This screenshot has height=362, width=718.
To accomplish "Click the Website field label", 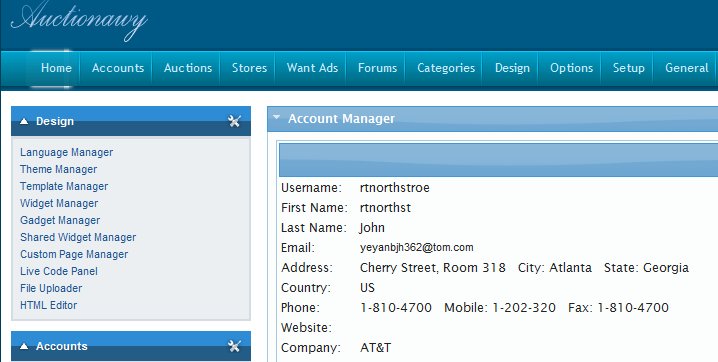I will 306,328.
